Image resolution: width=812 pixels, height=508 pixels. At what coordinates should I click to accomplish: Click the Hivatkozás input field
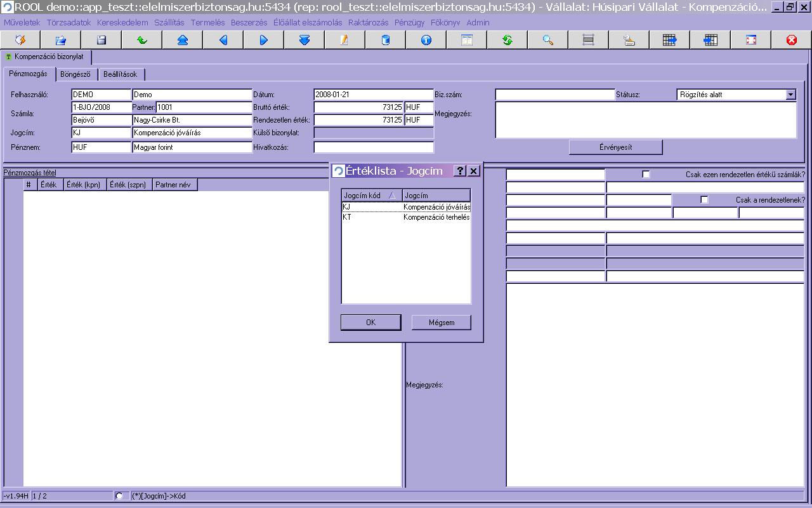(x=374, y=147)
